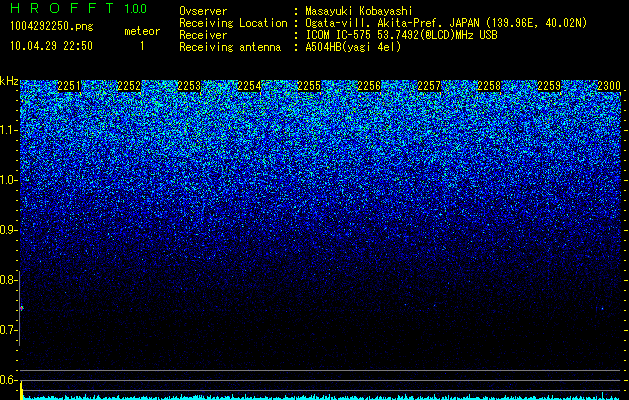Click the 0.8 kHz axis label
This screenshot has height=400, width=629.
click(x=9, y=280)
